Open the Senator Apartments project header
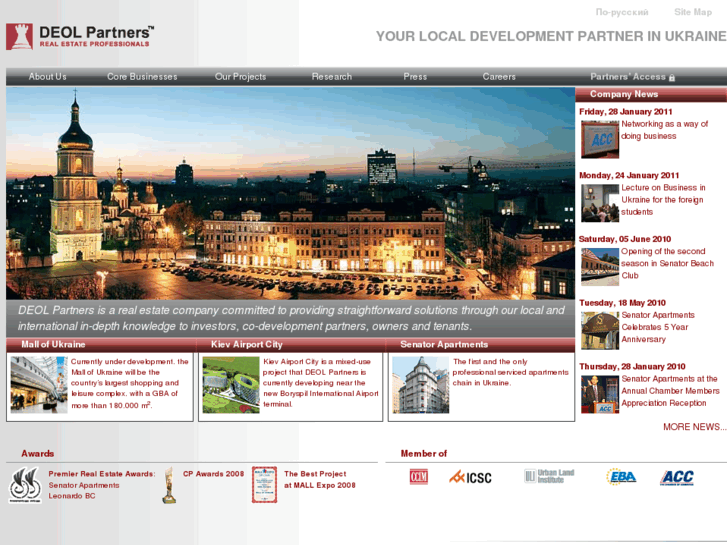Viewport: 727px width, 545px height. click(x=444, y=345)
